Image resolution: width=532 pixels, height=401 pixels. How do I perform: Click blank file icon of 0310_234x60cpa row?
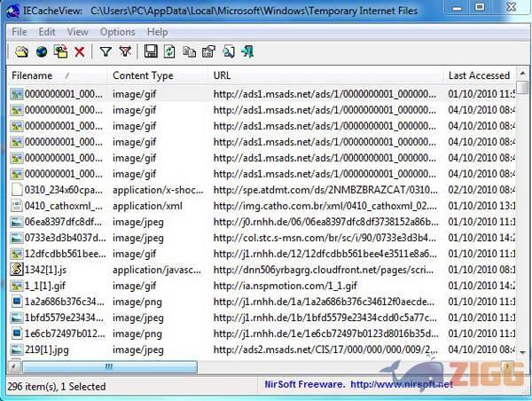pyautogui.click(x=16, y=190)
